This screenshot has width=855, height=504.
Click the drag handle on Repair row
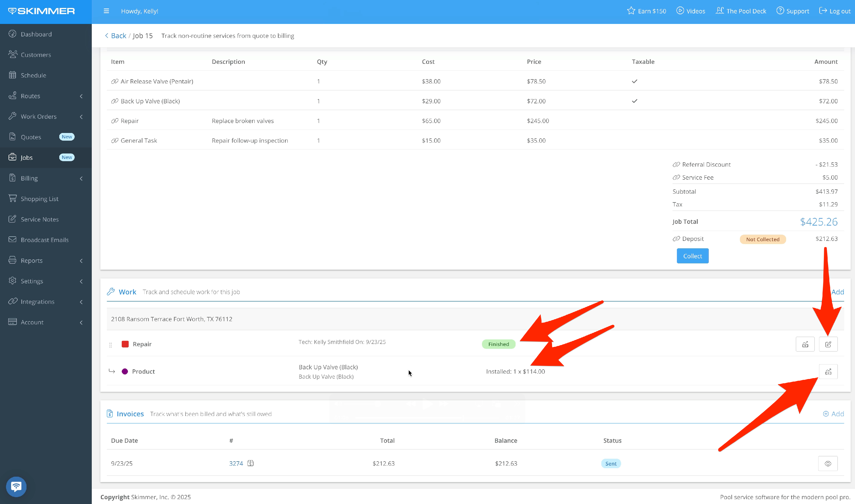click(x=111, y=345)
